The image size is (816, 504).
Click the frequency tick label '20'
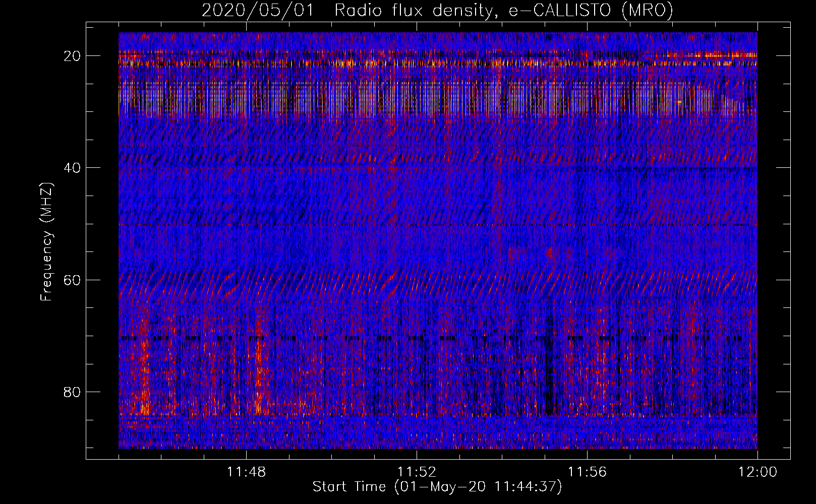[73, 56]
